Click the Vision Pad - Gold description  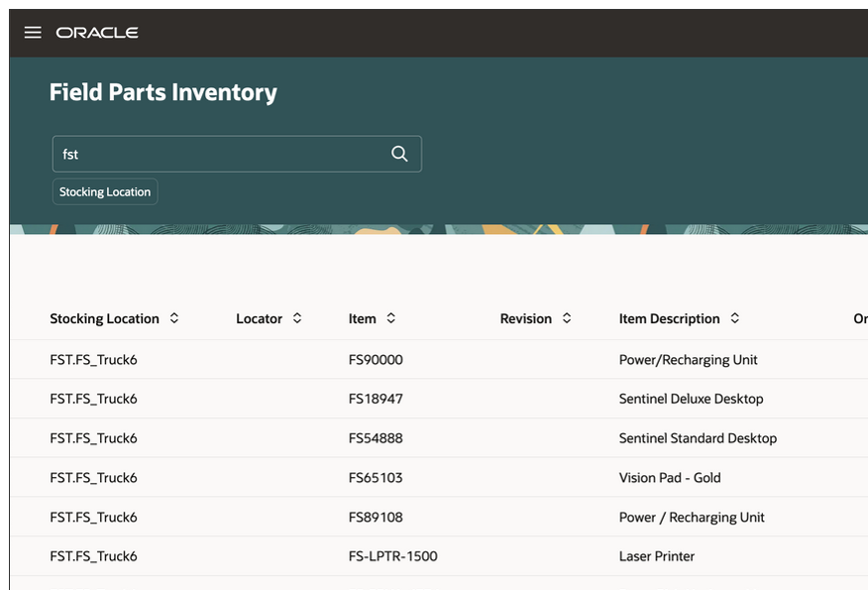pyautogui.click(x=669, y=478)
